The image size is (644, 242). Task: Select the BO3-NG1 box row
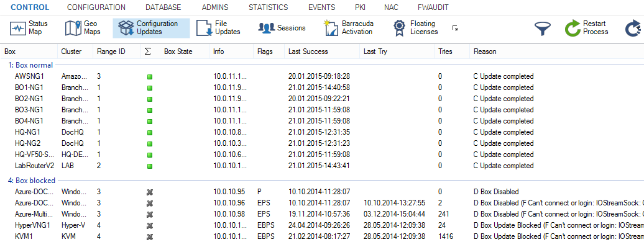[322, 110]
